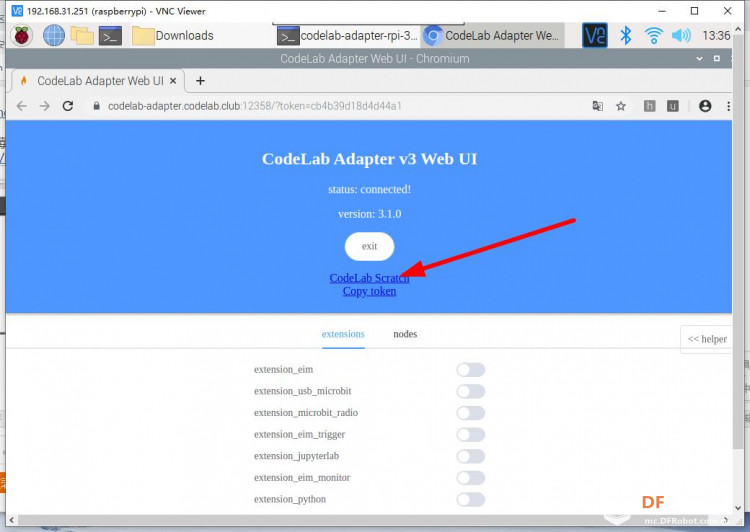Close the CodeLab Adapter Web UI tab
The image size is (750, 532).
173,81
